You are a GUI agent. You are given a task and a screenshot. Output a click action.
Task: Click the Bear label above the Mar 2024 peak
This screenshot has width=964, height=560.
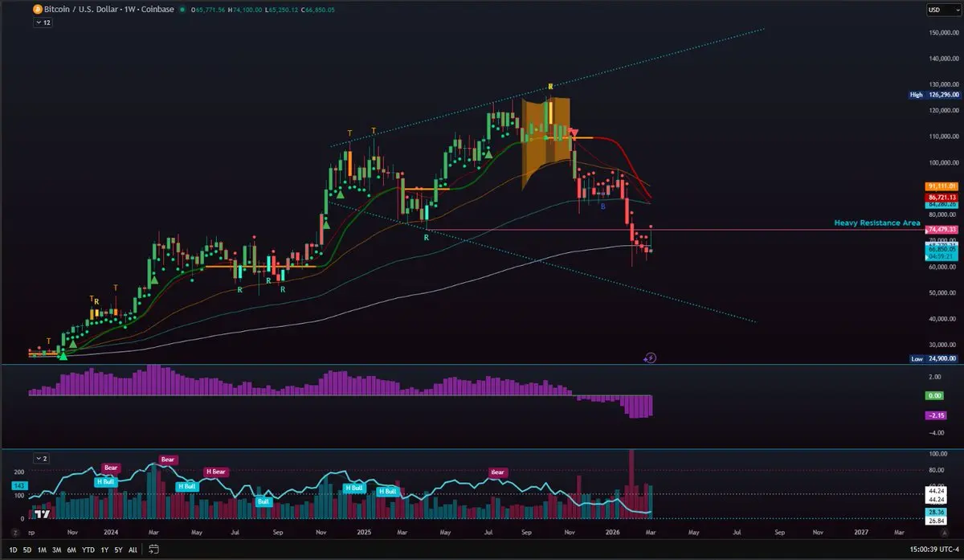tap(167, 460)
